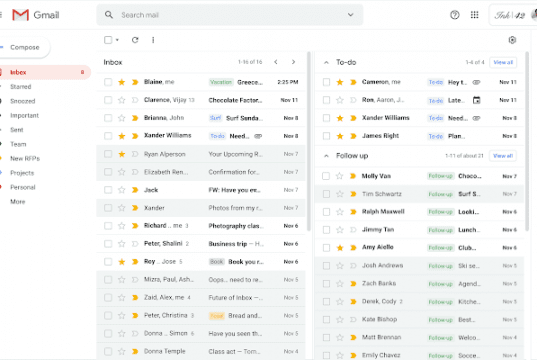
Task: Toggle importance marker on Jimmy Tan email
Action: (x=353, y=230)
